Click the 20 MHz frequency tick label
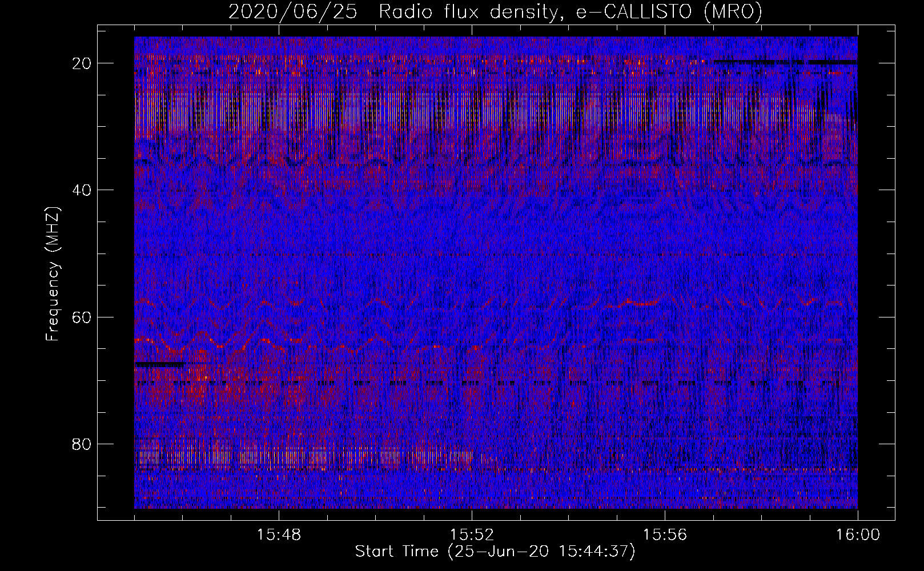Viewport: 924px width, 571px height. tap(82, 63)
